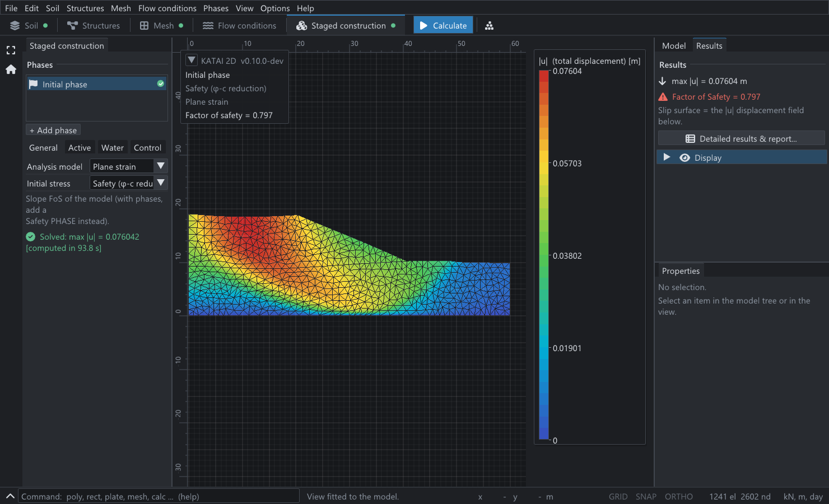Open the Control phase tab
The width and height of the screenshot is (829, 504).
[147, 148]
